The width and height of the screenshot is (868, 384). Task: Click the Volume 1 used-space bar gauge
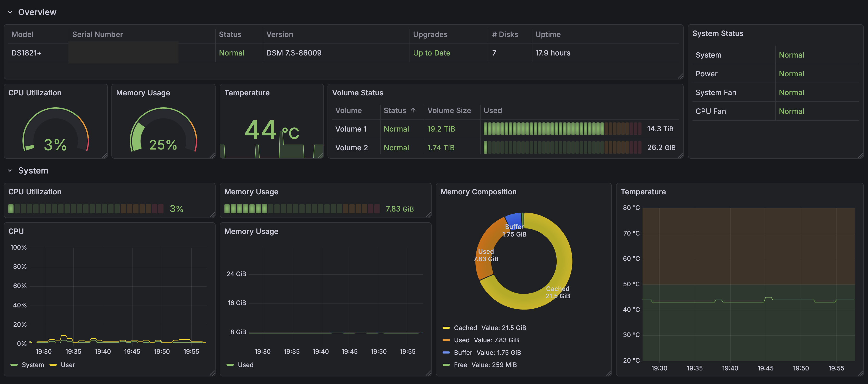coord(562,129)
